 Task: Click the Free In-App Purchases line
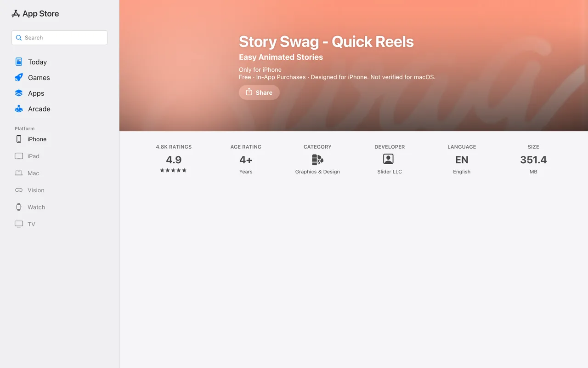[x=337, y=77]
